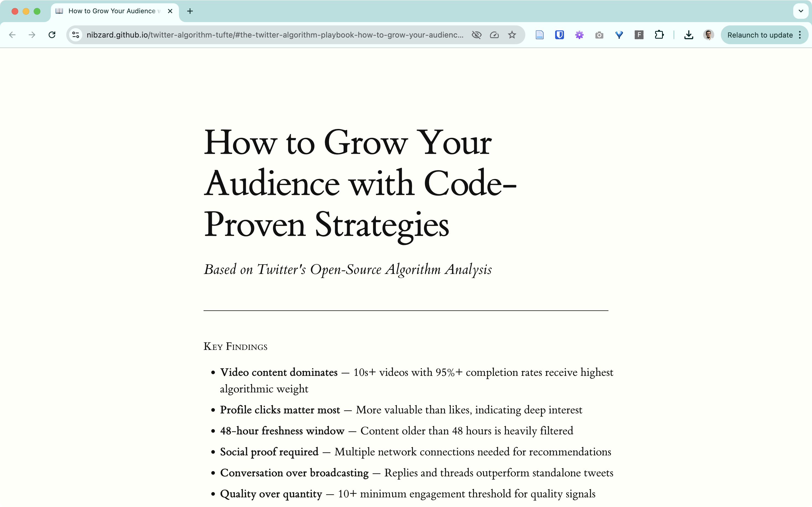Open the Downloads icon
Image resolution: width=812 pixels, height=507 pixels.
[689, 35]
